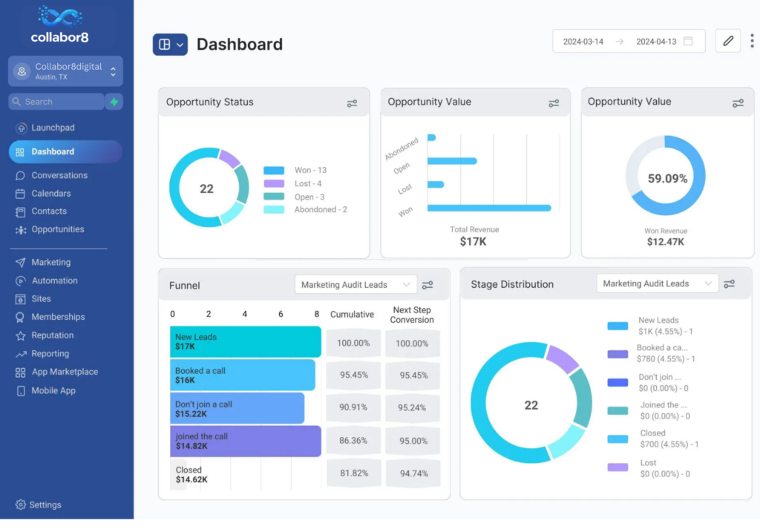Click the Closed $14.62K funnel row
The width and height of the screenshot is (760, 532).
[x=245, y=474]
